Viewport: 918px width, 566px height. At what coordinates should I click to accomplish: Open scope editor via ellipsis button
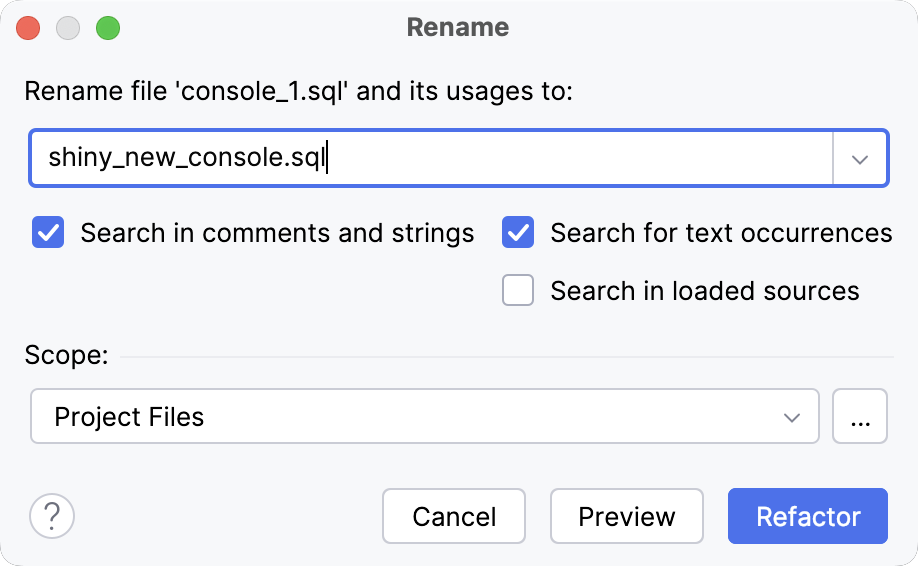tap(859, 416)
